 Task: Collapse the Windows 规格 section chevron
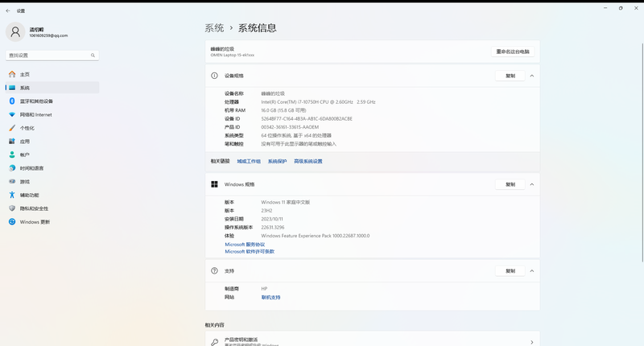click(x=531, y=184)
